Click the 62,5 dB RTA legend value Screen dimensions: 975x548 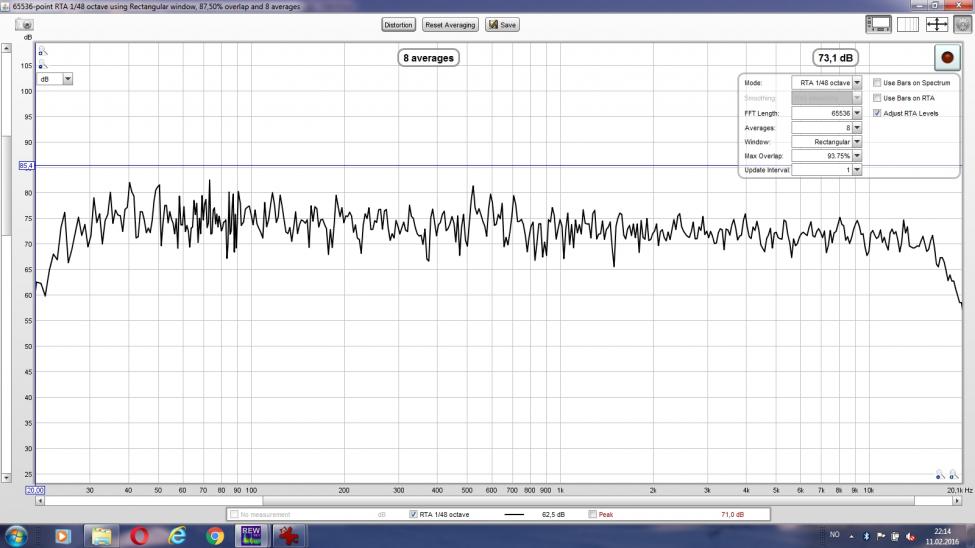[553, 514]
